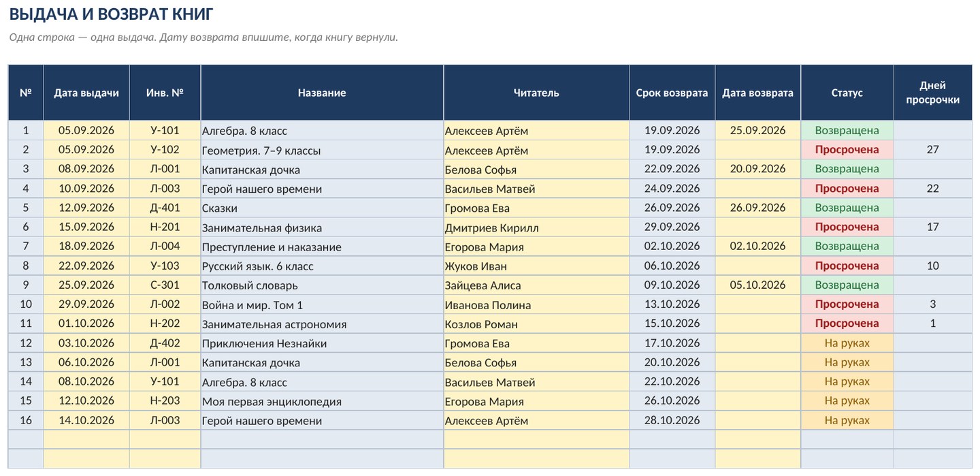
Task: Click inventory number «Н-203»
Action: 165,401
